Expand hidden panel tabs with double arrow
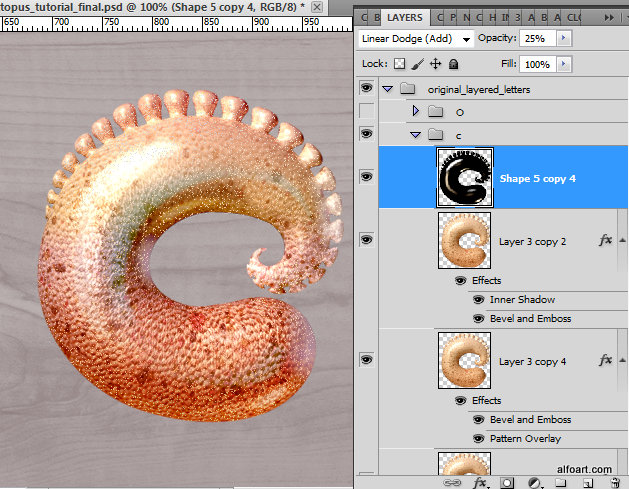 609,18
